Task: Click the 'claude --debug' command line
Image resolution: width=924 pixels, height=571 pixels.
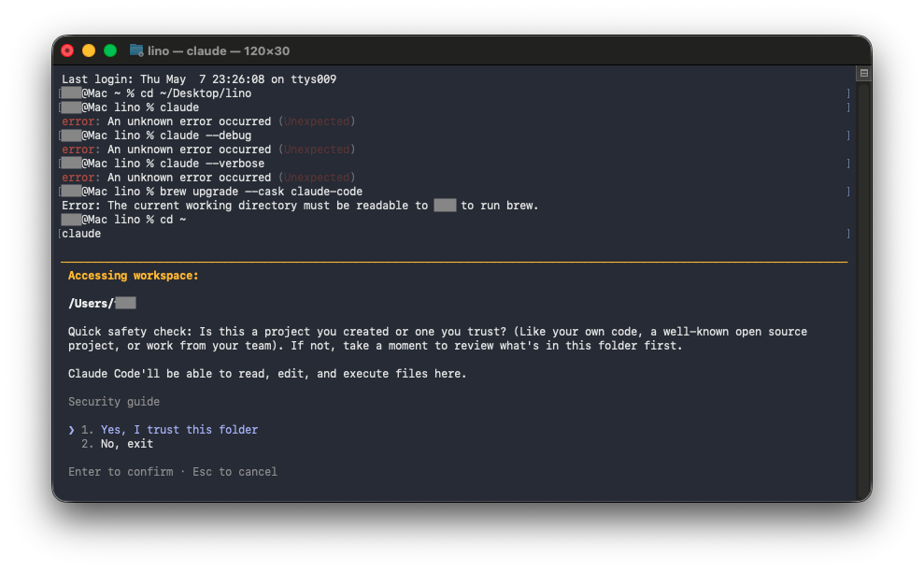Action: tap(156, 135)
